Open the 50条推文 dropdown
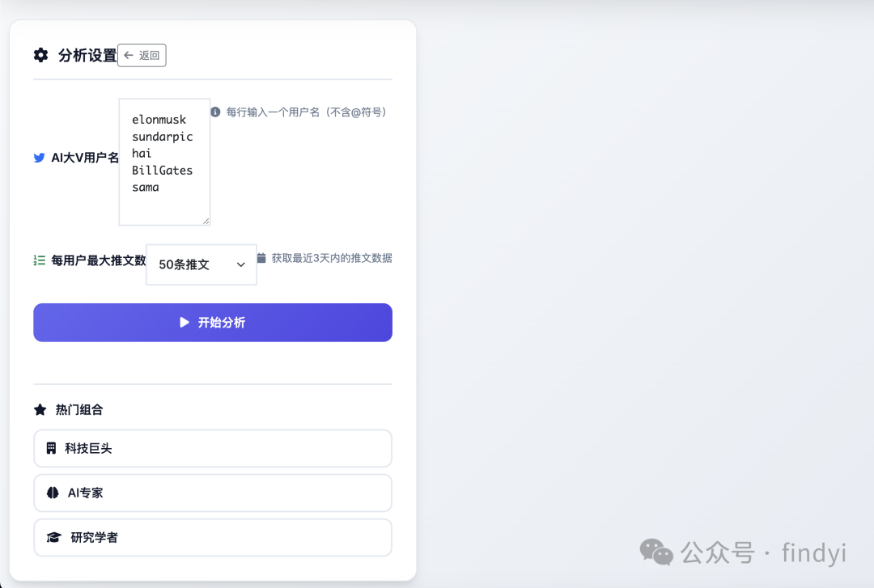Viewport: 874px width, 588px height. [202, 264]
